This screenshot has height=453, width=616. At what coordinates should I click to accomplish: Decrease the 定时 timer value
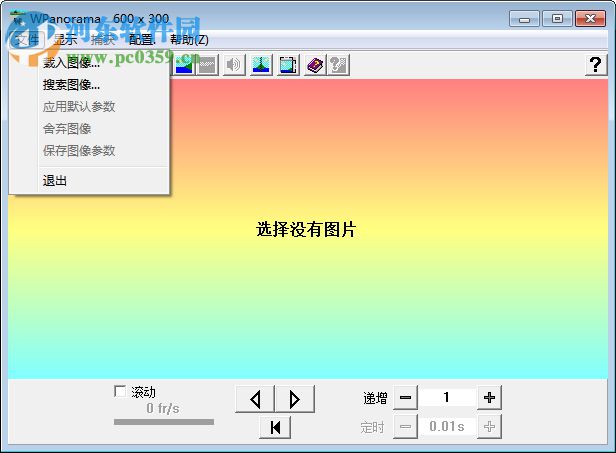[405, 426]
